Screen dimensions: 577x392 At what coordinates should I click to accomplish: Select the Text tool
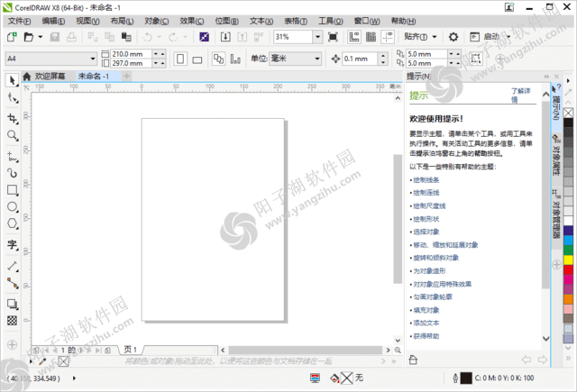(x=13, y=244)
